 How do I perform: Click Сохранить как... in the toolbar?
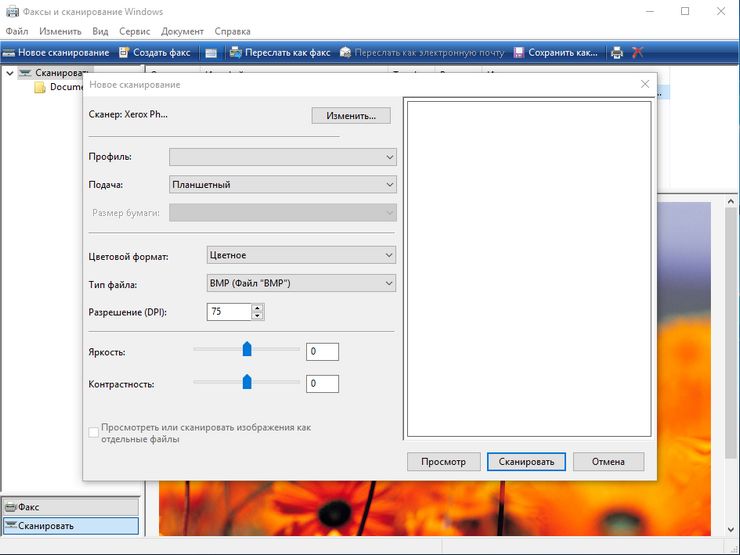[555, 52]
